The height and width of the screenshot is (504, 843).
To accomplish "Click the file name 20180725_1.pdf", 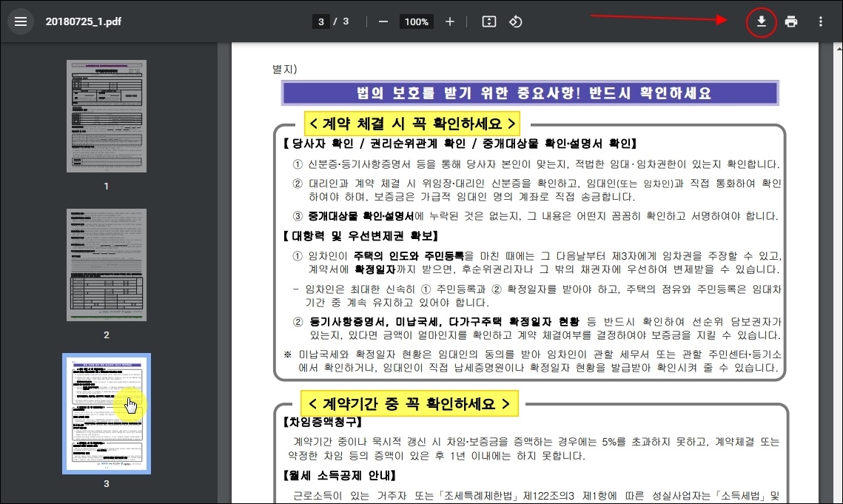I will tap(84, 21).
